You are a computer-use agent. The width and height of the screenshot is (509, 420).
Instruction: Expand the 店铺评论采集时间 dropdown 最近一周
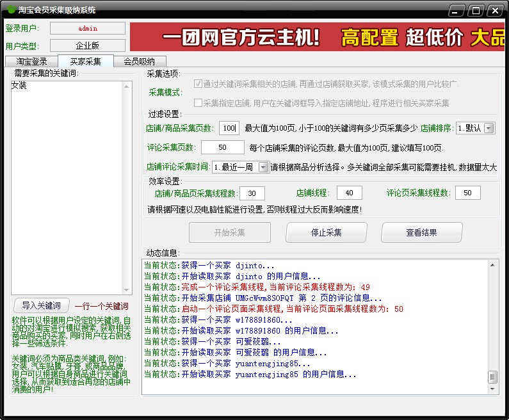point(241,167)
